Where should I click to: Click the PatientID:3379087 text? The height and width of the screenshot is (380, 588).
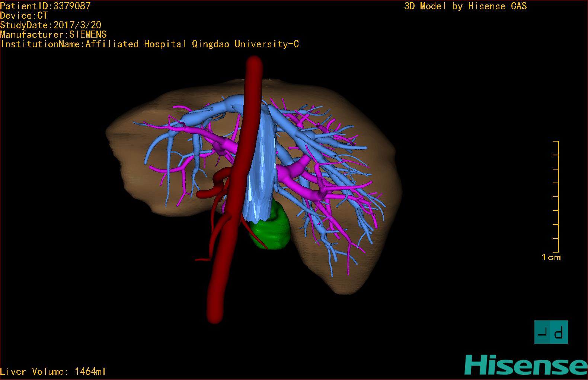[45, 6]
